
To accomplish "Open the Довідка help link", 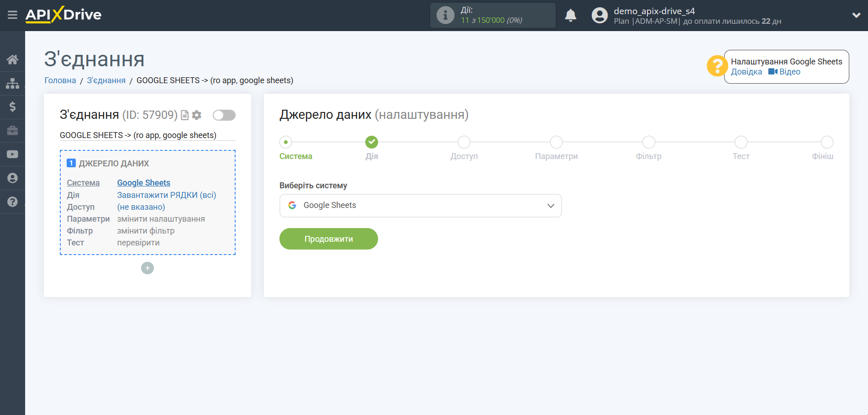I will click(746, 72).
